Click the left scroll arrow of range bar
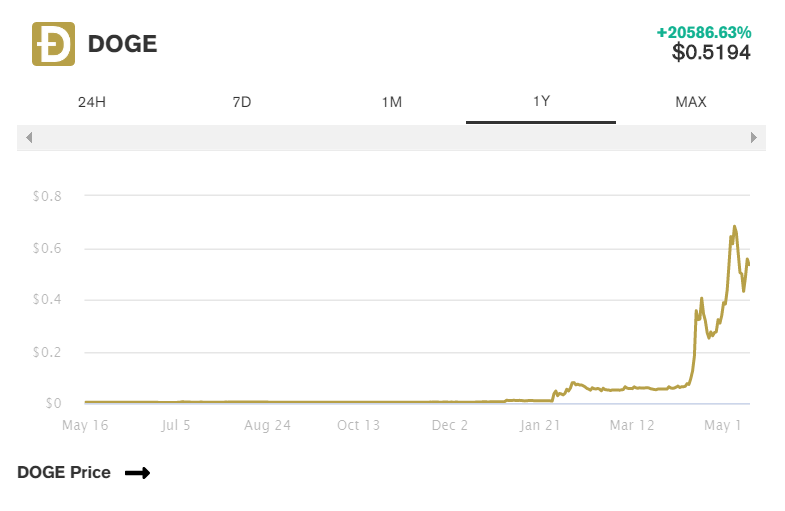 coord(29,138)
